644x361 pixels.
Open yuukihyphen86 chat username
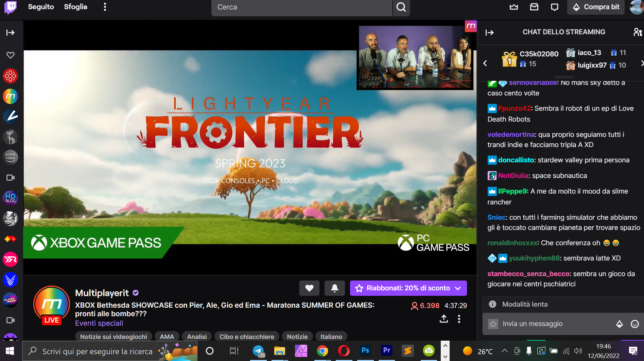tap(534, 258)
